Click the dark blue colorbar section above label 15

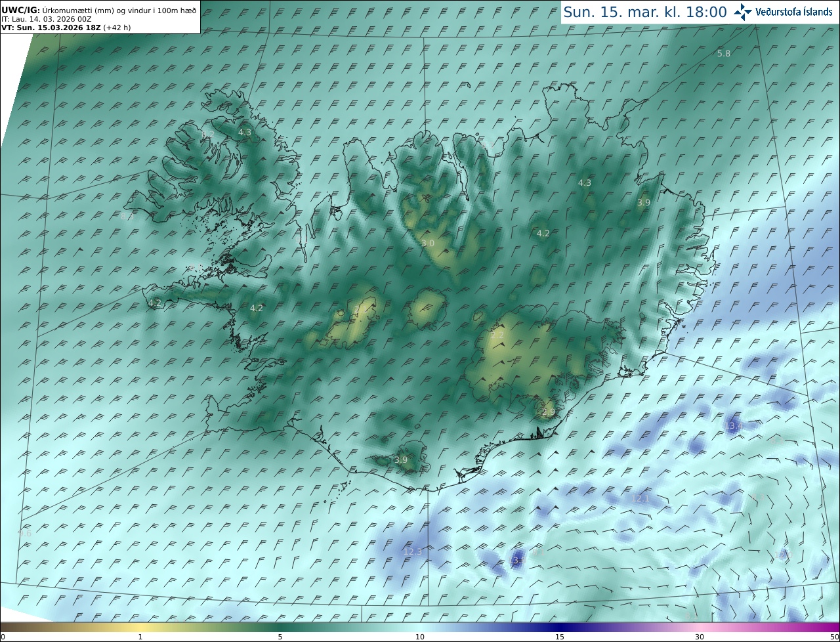(560, 628)
